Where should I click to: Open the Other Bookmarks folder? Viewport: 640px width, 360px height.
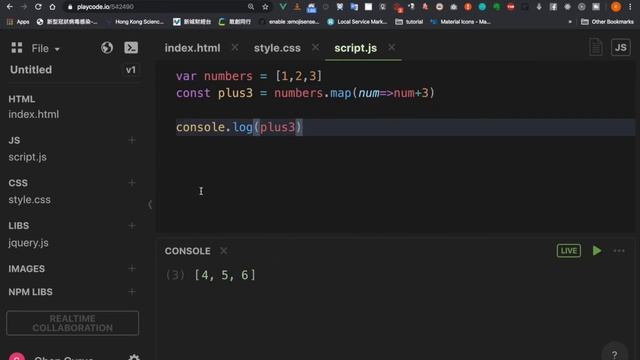[607, 22]
